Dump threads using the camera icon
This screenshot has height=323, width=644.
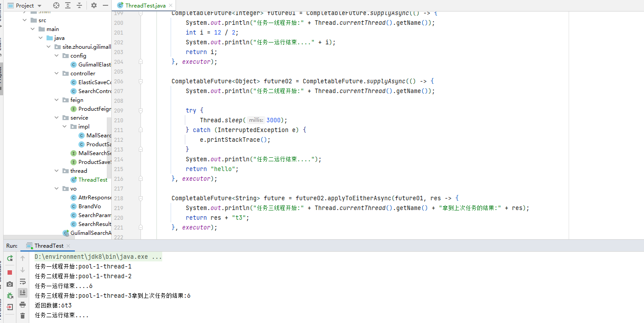(10, 284)
